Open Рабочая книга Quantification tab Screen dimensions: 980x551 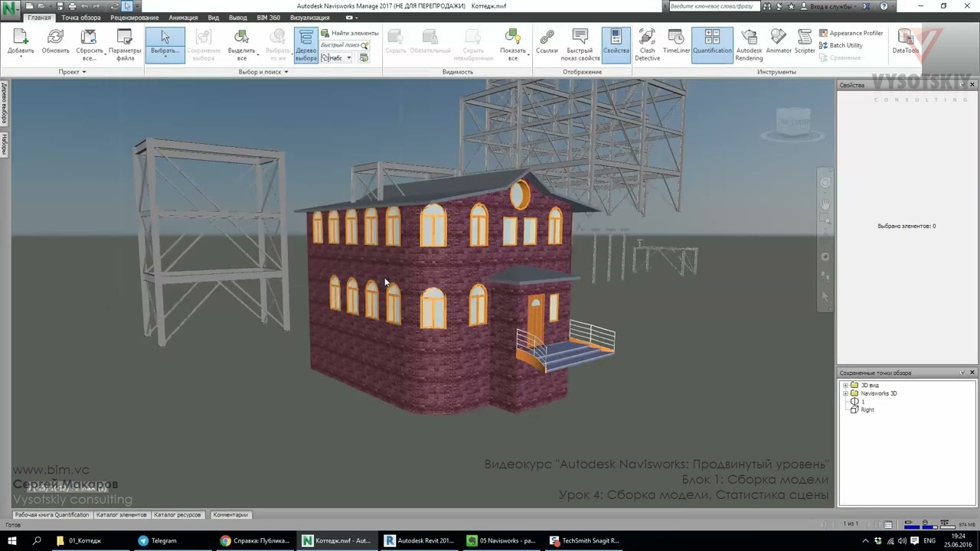tap(52, 515)
